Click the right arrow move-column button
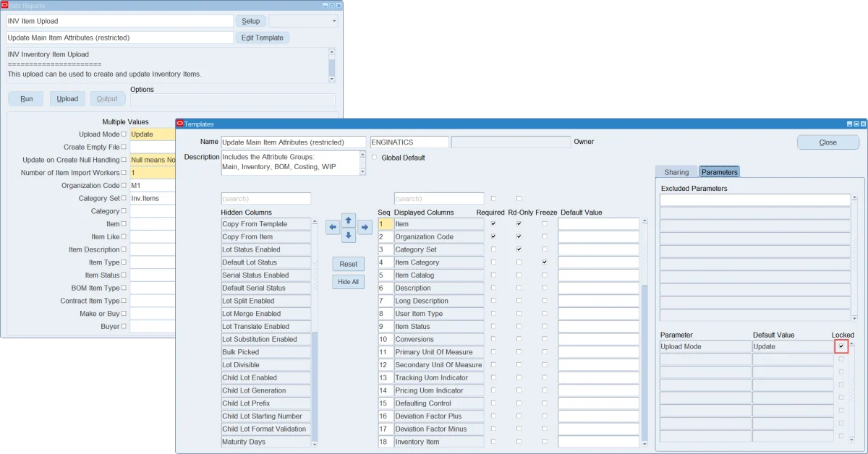 click(365, 227)
